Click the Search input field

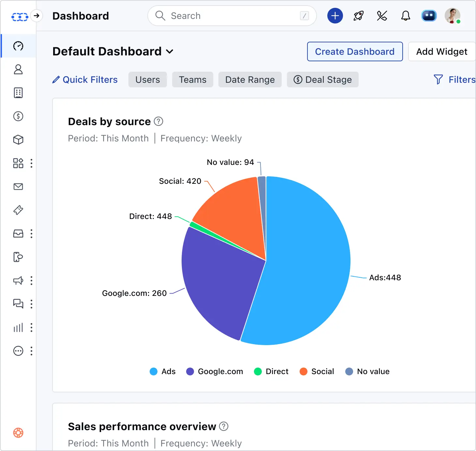(x=232, y=16)
